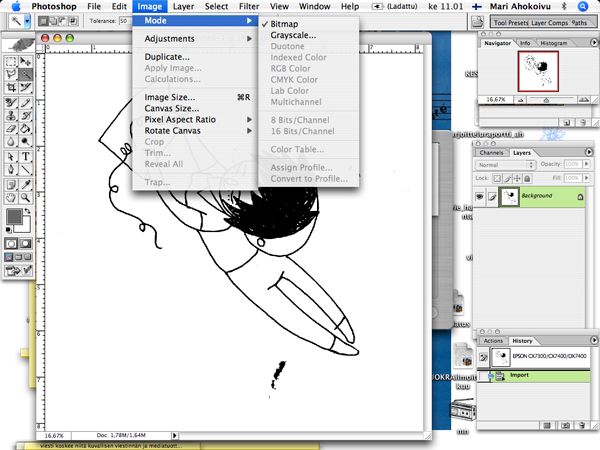
Task: Select the Crop tool
Action: [11, 87]
